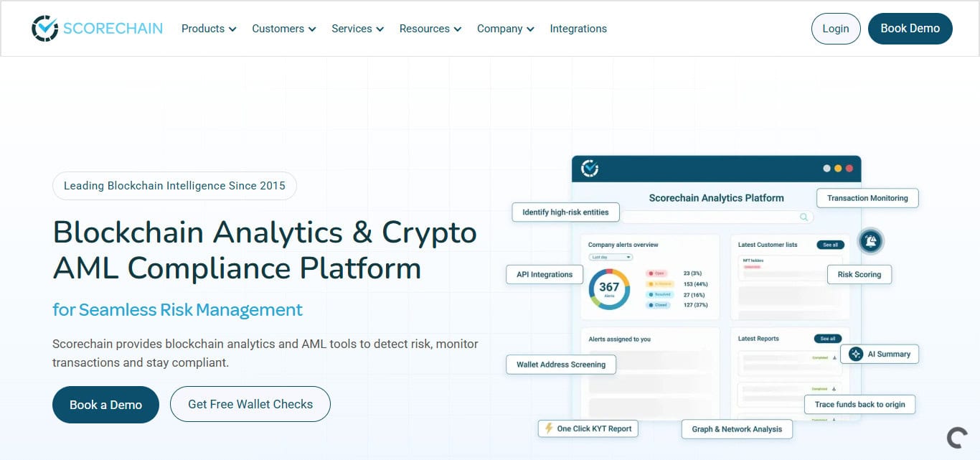Viewport: 980px width, 460px height.
Task: Click the red Open status legend chip
Action: pos(656,273)
